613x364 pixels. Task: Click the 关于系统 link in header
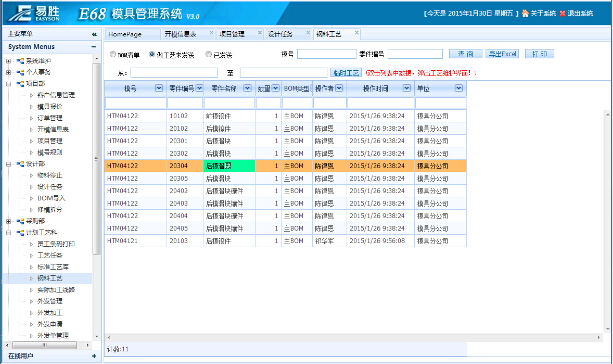tap(543, 13)
